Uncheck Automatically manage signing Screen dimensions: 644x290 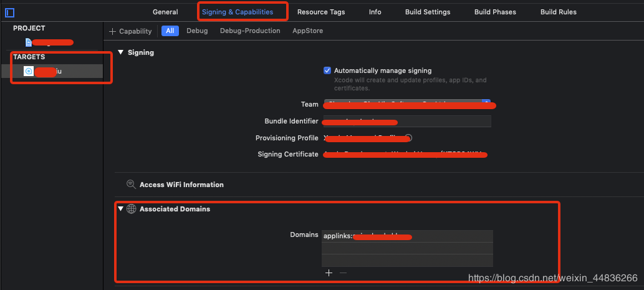(x=327, y=70)
